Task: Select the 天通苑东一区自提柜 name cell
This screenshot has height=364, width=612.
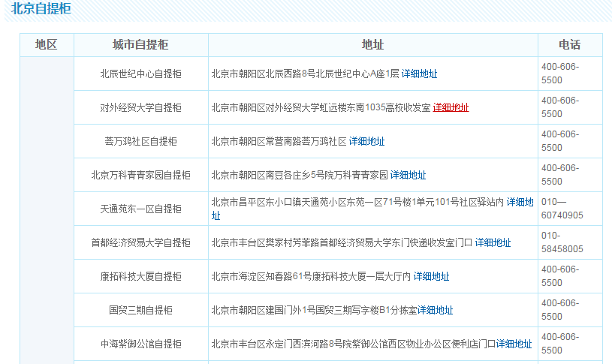Action: 141,209
